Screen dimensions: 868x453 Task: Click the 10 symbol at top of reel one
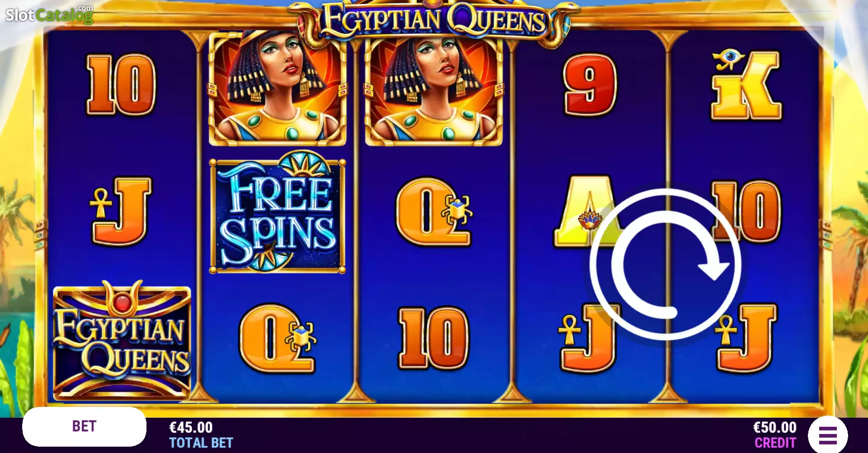pyautogui.click(x=121, y=85)
